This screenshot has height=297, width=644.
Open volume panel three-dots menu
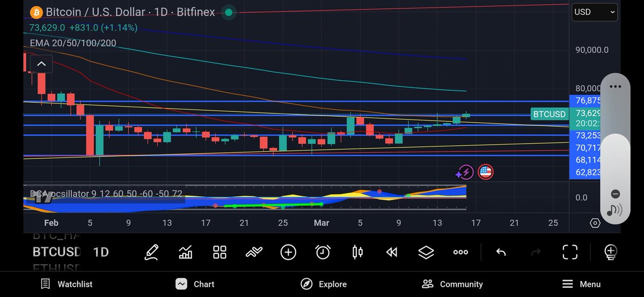(615, 86)
